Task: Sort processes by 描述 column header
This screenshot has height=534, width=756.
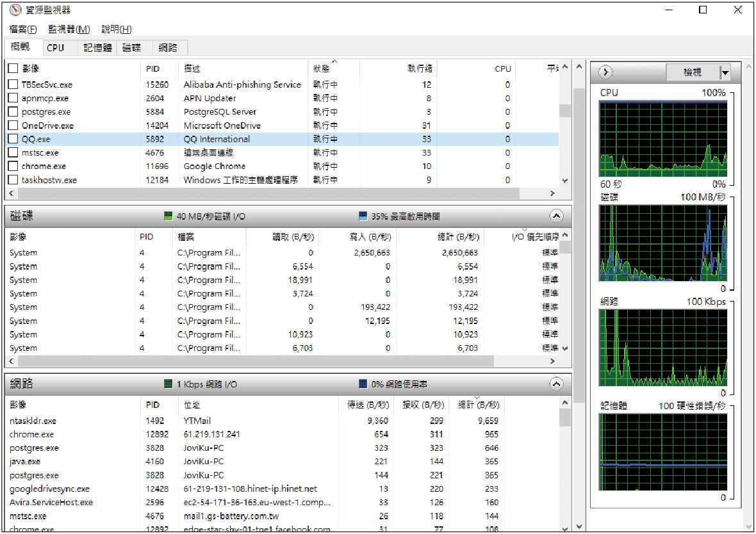Action: tap(243, 69)
